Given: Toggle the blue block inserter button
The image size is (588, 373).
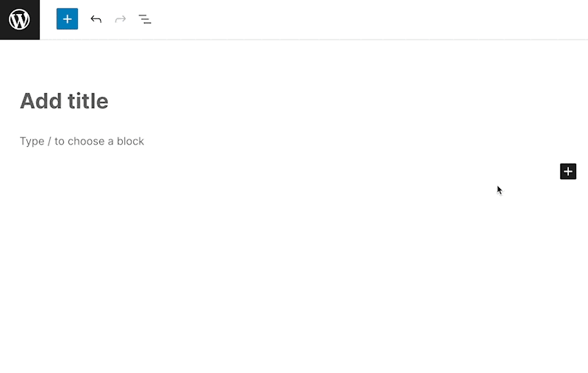Looking at the screenshot, I should coord(67,19).
